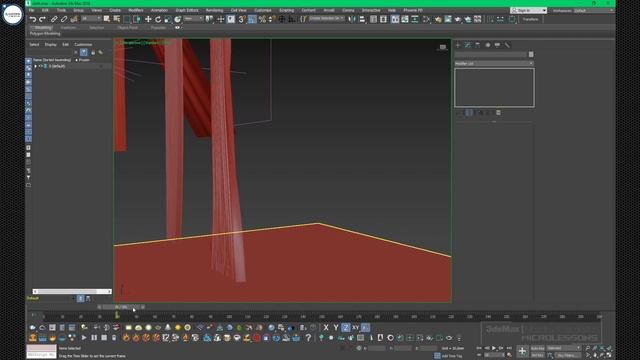Viewport: 640px width, 360px height.
Task: Open the Motion command panel tab
Action: [x=487, y=45]
